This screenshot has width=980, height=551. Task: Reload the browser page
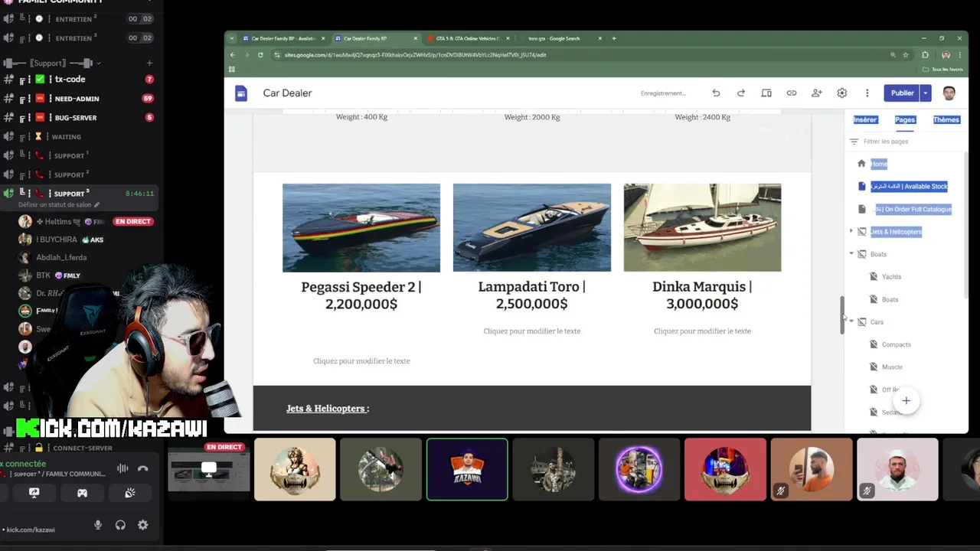coord(260,55)
